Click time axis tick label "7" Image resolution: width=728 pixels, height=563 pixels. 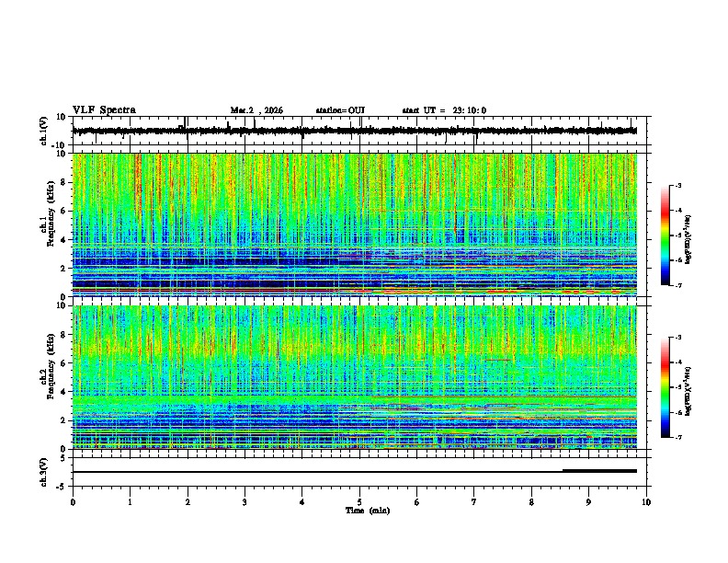(x=474, y=502)
